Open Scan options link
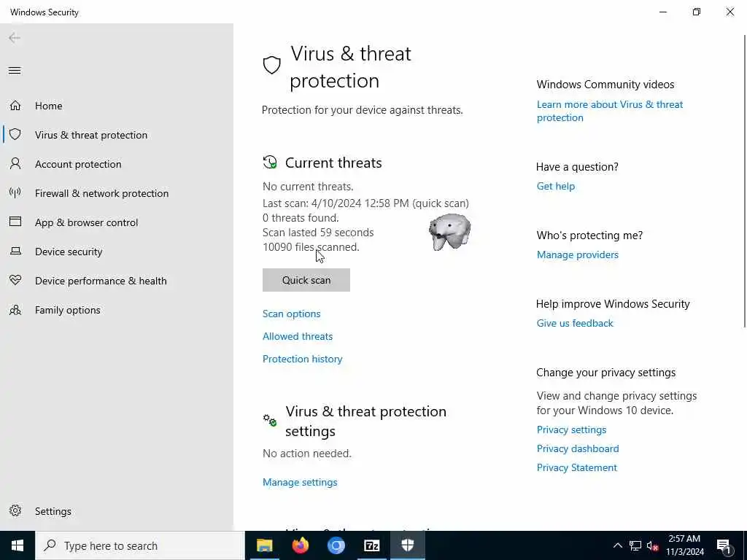The image size is (747, 560). point(291,314)
